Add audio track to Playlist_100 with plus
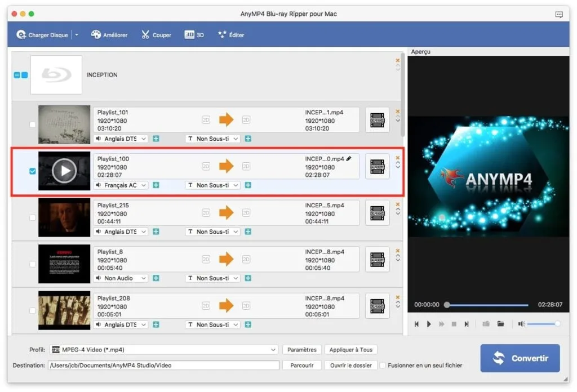Viewport: 577px width, 392px height. click(156, 185)
